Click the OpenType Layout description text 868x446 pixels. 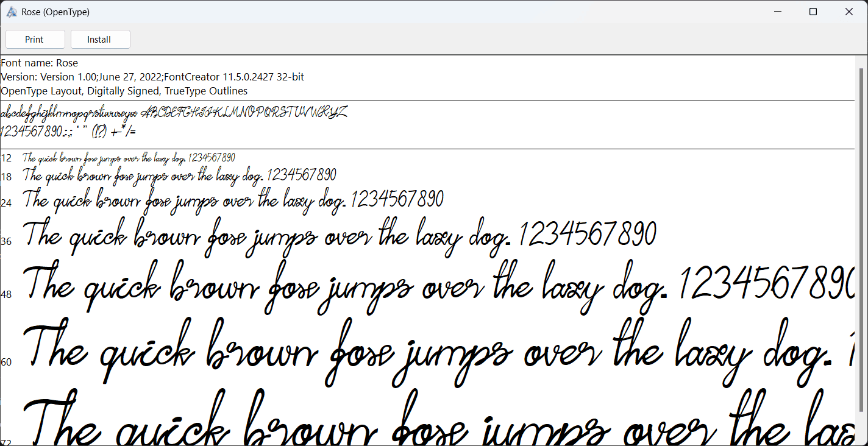[124, 91]
